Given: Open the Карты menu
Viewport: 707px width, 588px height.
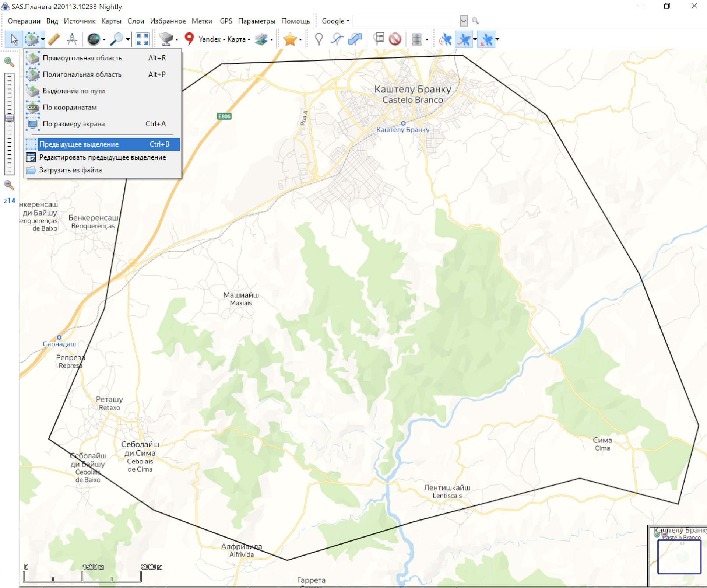Looking at the screenshot, I should tap(111, 21).
